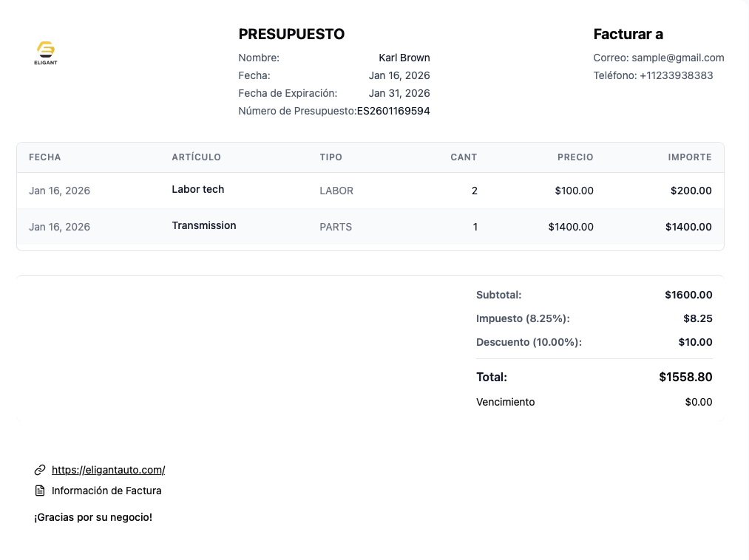The height and width of the screenshot is (560, 749).
Task: Click the document icon beside Información de Factura
Action: click(x=40, y=491)
